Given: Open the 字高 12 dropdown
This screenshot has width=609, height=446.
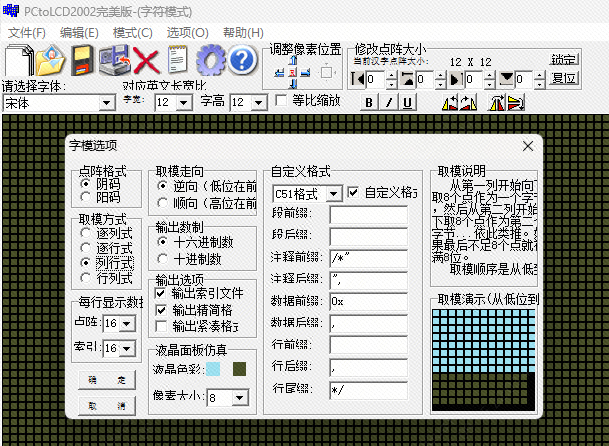Looking at the screenshot, I should 258,103.
